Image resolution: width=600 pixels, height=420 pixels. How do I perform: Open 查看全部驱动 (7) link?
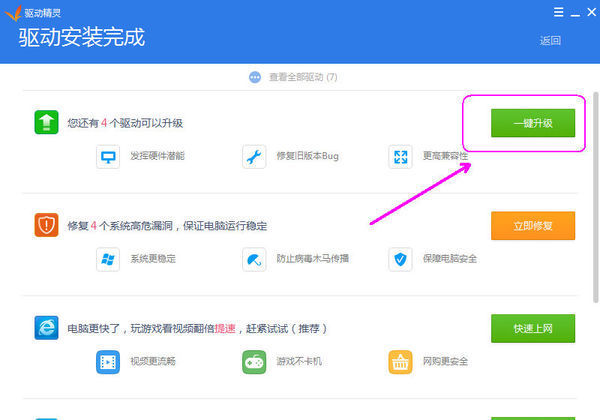point(303,77)
